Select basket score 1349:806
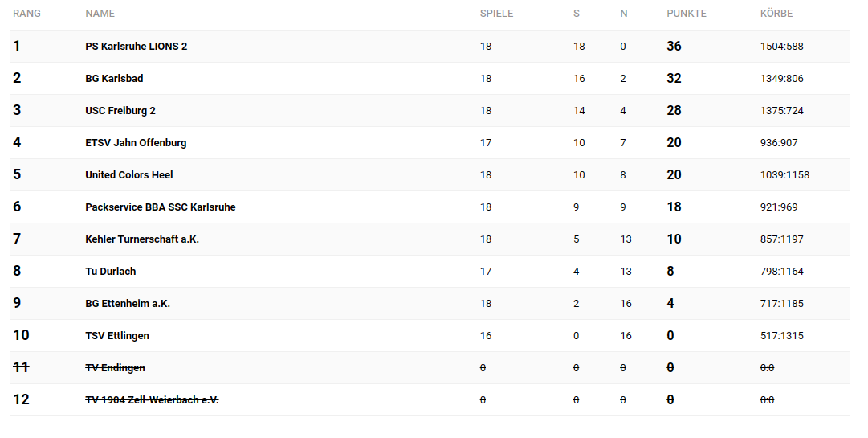 [x=781, y=79]
